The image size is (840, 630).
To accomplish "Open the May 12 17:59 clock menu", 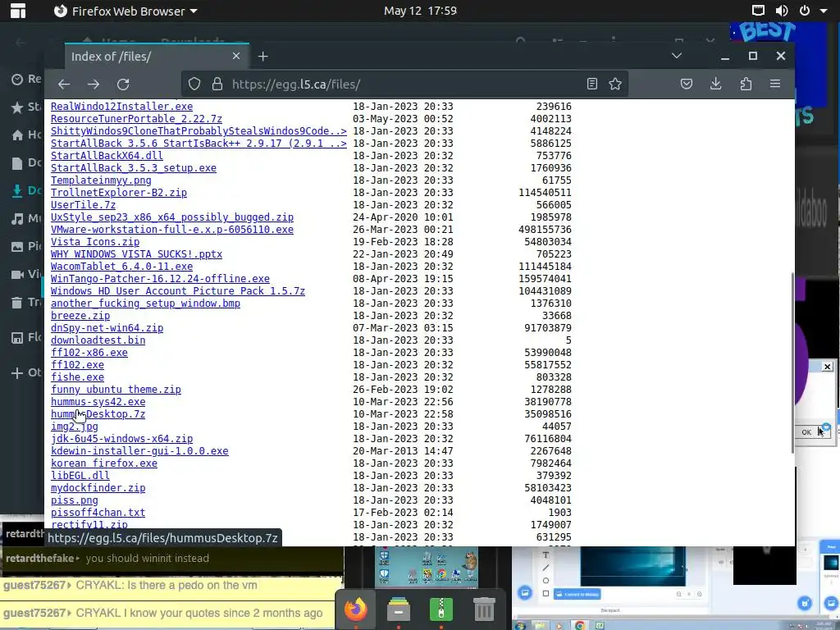I will 420,11.
